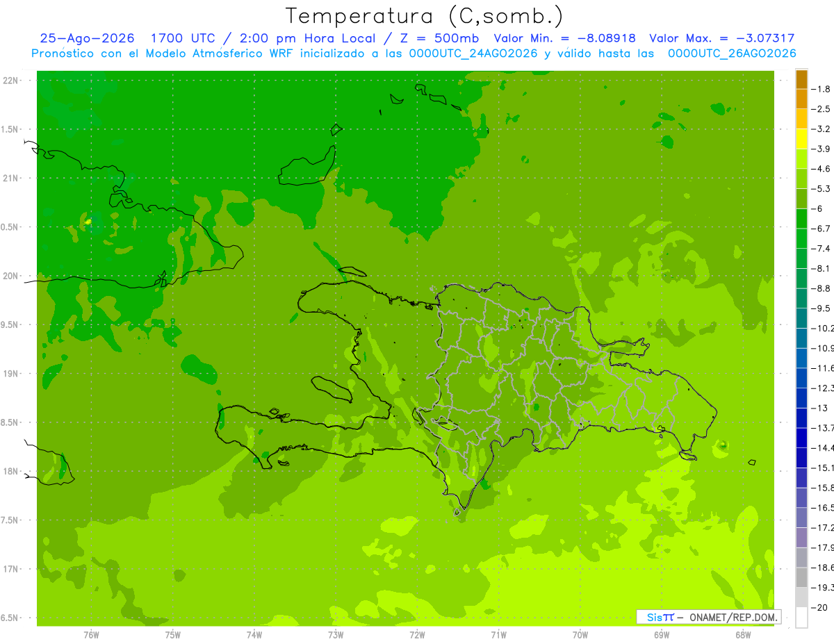Click the "-2.5" colorbar label
The width and height of the screenshot is (834, 644).
click(822, 109)
